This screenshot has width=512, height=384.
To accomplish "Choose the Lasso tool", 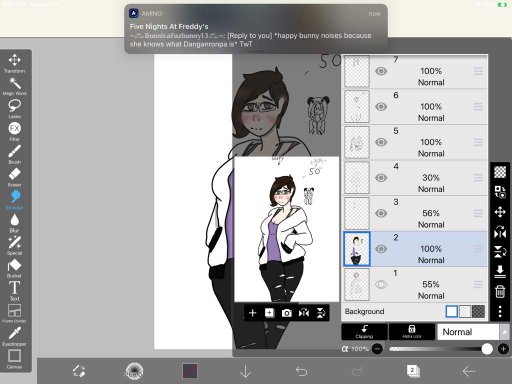I will 14,109.
